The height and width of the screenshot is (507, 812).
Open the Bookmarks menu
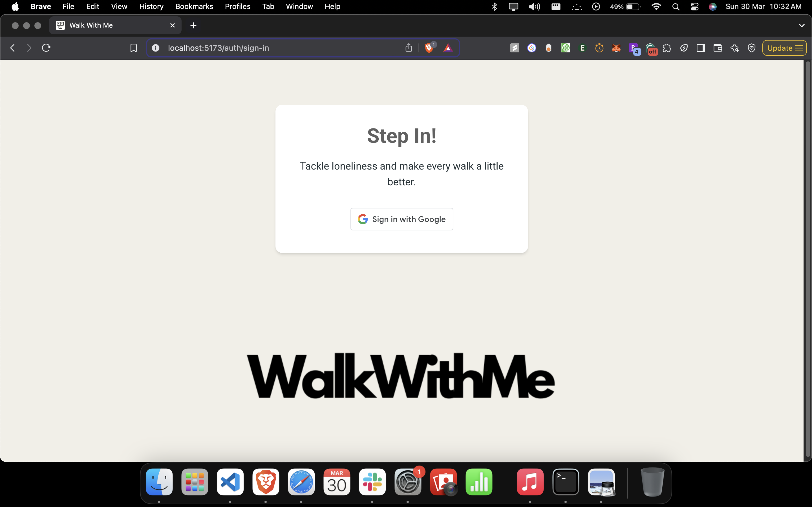click(194, 7)
